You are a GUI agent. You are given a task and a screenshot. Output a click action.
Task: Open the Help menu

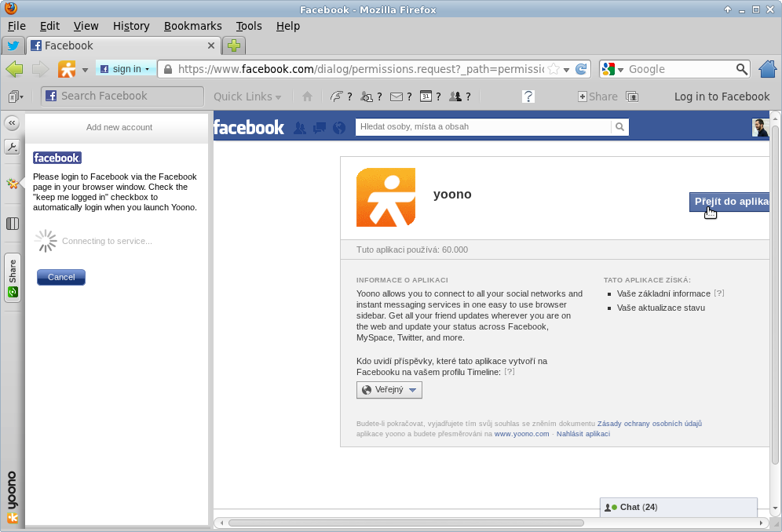(288, 26)
